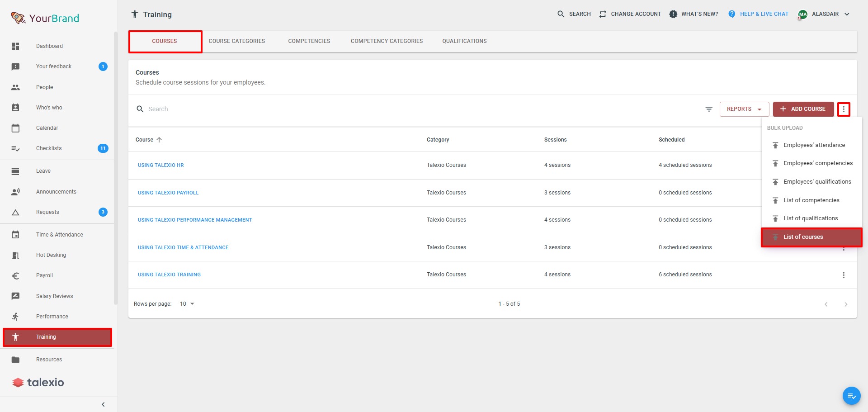Image resolution: width=868 pixels, height=412 pixels.
Task: Open Using Talexio Time & Attendance course
Action: click(x=183, y=247)
